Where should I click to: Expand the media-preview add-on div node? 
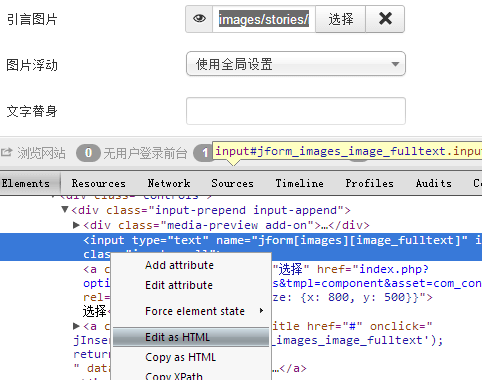[76, 225]
